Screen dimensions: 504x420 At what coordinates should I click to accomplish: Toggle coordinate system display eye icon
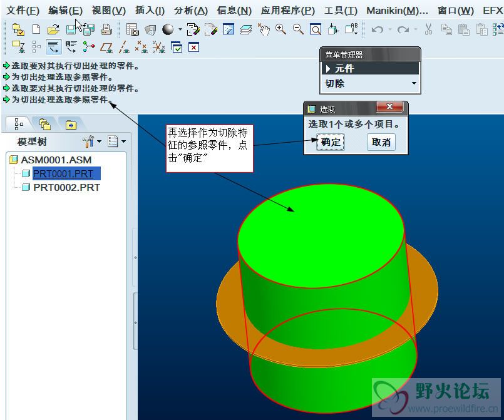[x=159, y=47]
